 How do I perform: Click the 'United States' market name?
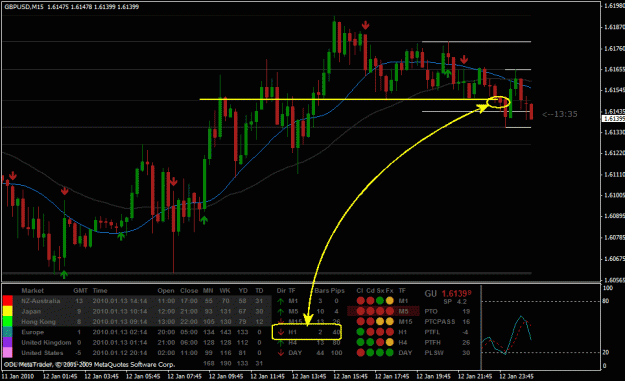(42, 353)
